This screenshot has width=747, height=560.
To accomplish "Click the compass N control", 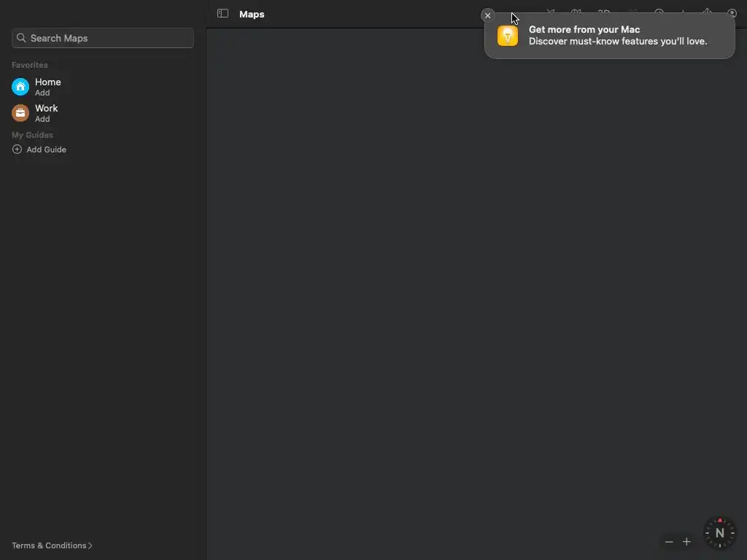I will [719, 533].
